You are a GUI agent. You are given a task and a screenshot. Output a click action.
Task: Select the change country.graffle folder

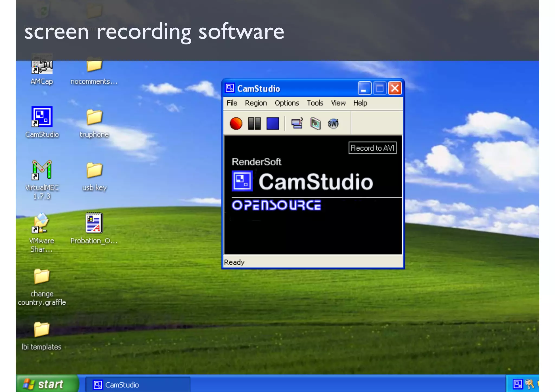click(42, 287)
